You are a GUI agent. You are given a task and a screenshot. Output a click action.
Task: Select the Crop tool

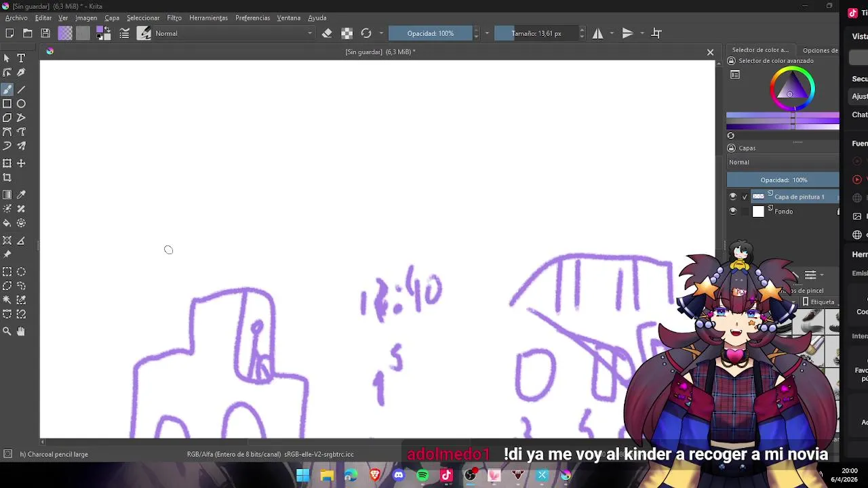coord(7,178)
